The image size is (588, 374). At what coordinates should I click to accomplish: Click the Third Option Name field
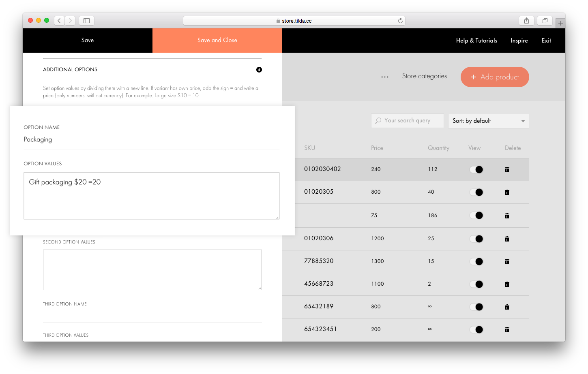tap(152, 315)
